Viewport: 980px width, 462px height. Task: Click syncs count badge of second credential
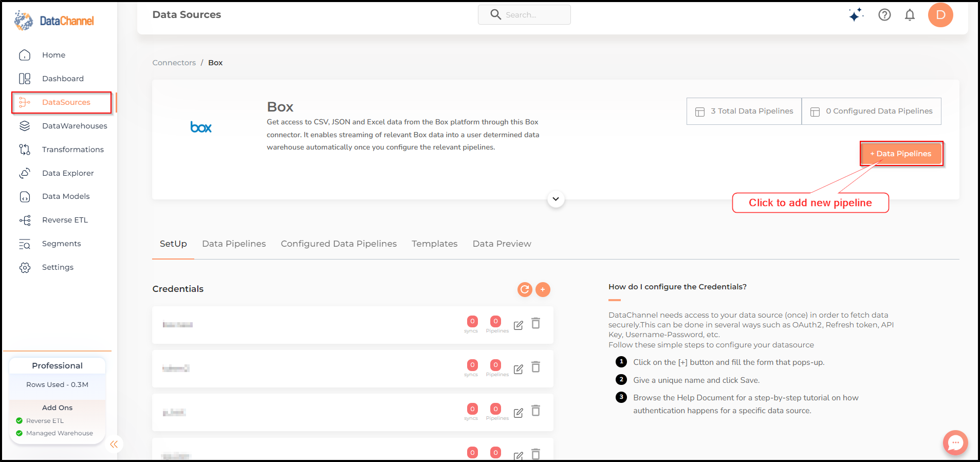click(472, 365)
